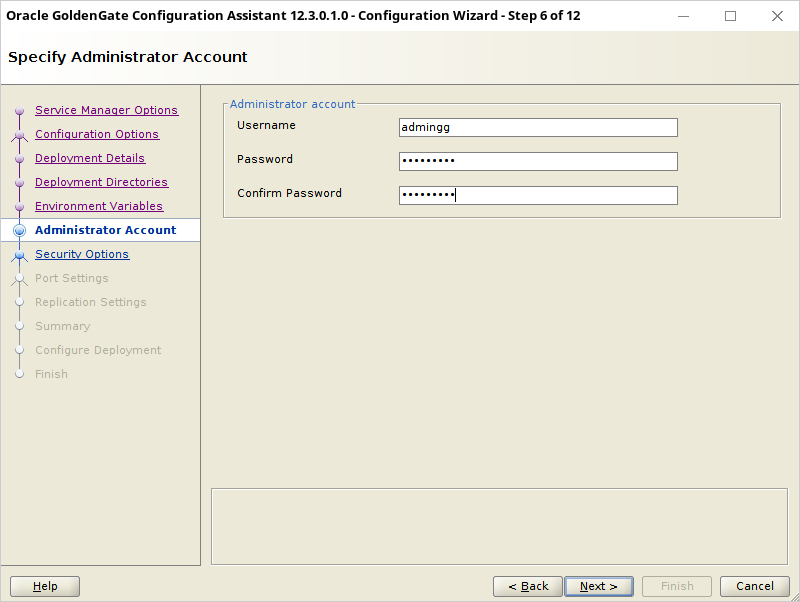Jump to Deployment Details step
This screenshot has width=800, height=602.
(x=90, y=158)
